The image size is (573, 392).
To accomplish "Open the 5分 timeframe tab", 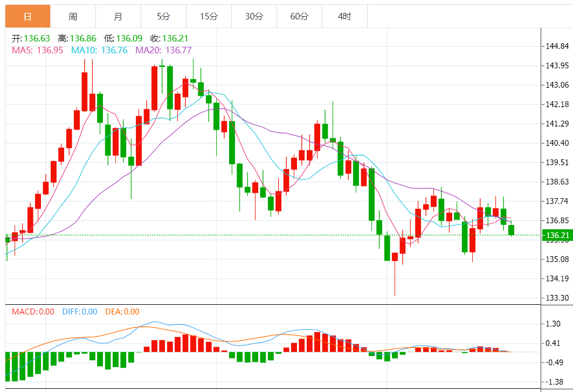I will (x=164, y=17).
